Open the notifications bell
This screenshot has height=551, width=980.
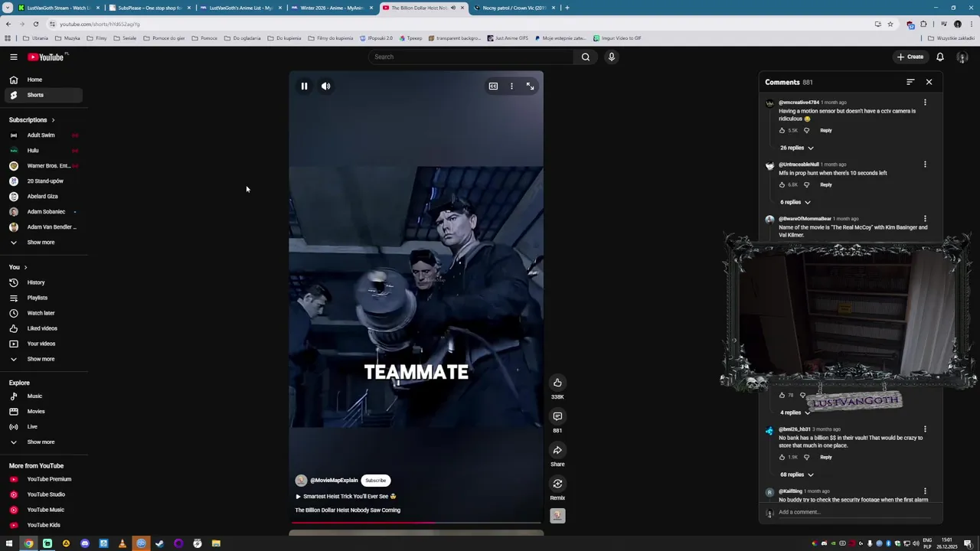[x=940, y=57]
